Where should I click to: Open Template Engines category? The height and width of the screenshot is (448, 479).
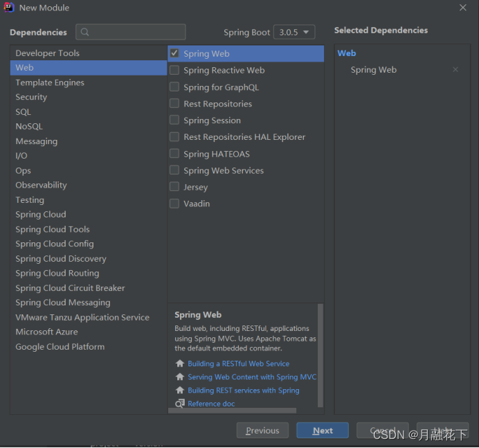[89, 82]
